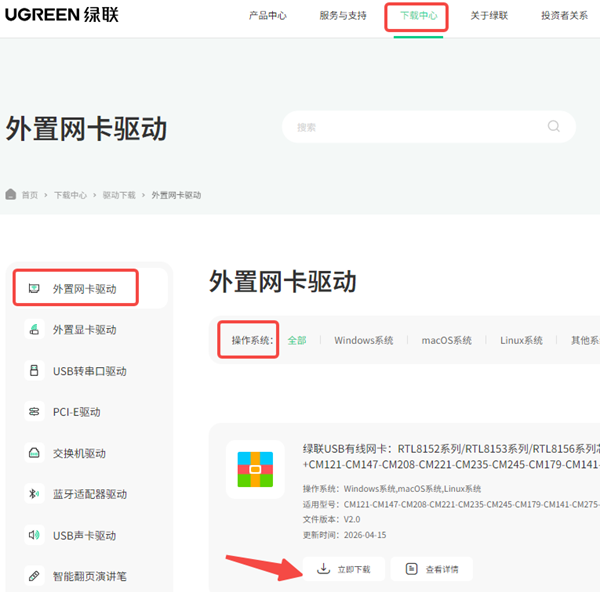Open the 产品中心 menu
Screen dimensions: 600x592
click(x=267, y=16)
